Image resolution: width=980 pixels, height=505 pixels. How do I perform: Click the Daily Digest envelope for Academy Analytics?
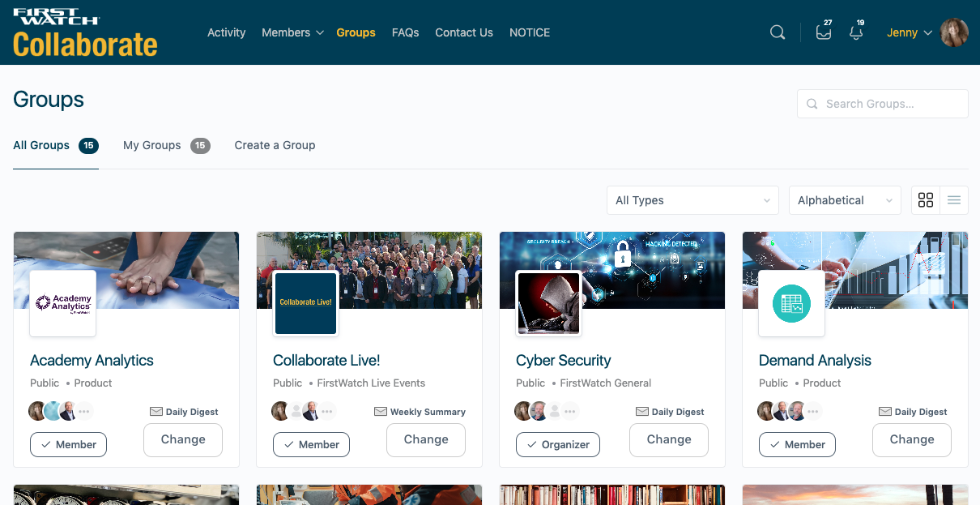tap(156, 412)
